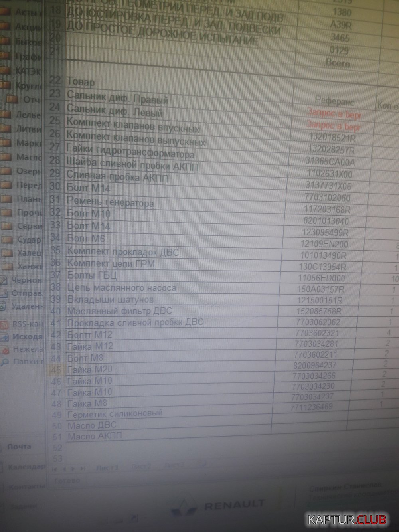Open the Search folders (Папки п...) magnifier icon
The image size is (399, 532).
pos(5,362)
